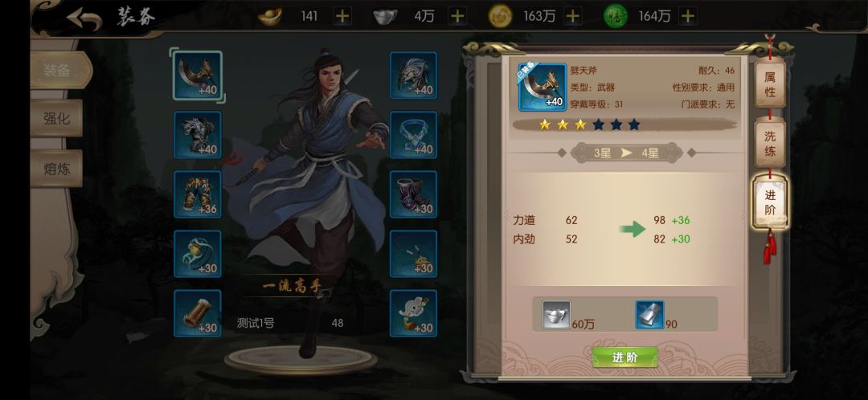Select the chest armor equipment slot
The width and height of the screenshot is (868, 400).
[x=198, y=135]
